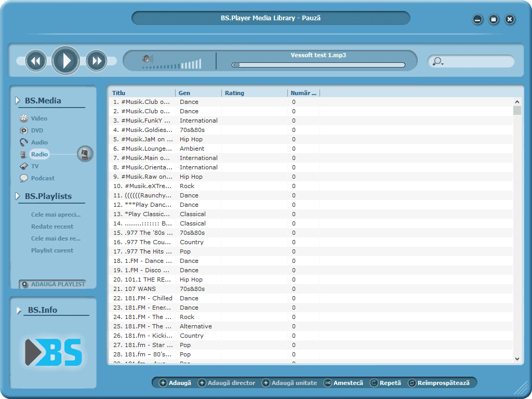This screenshot has width=532, height=399.
Task: Toggle Repetă repeat mode
Action: click(385, 383)
